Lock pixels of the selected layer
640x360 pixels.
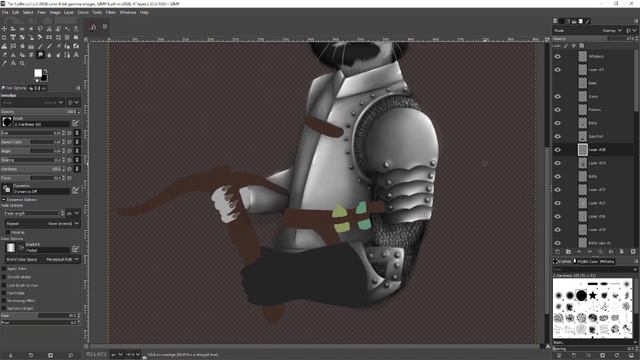click(x=566, y=46)
